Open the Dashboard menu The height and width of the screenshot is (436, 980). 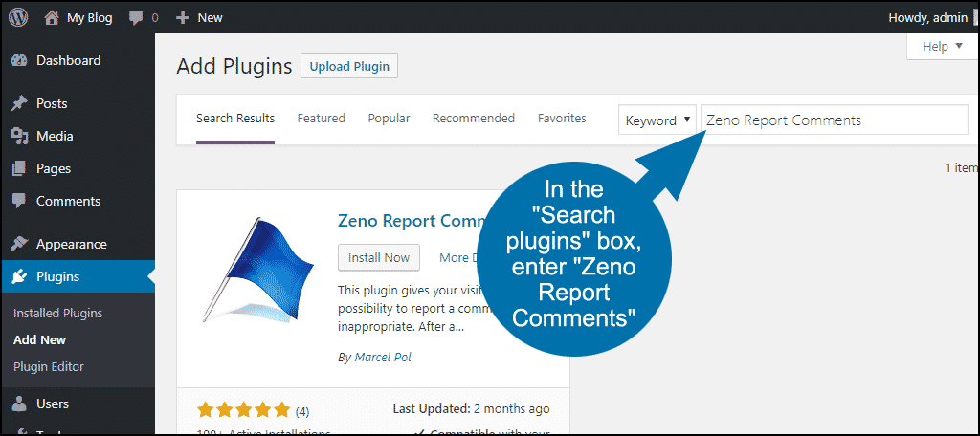68,60
